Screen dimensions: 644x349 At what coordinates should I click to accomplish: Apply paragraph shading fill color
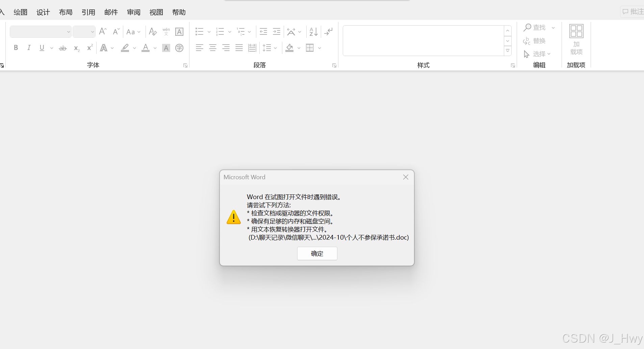(289, 48)
